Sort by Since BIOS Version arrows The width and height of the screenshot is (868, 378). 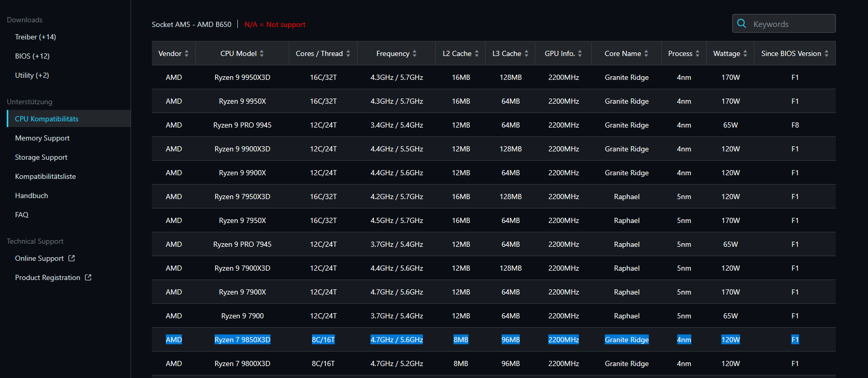(x=827, y=53)
